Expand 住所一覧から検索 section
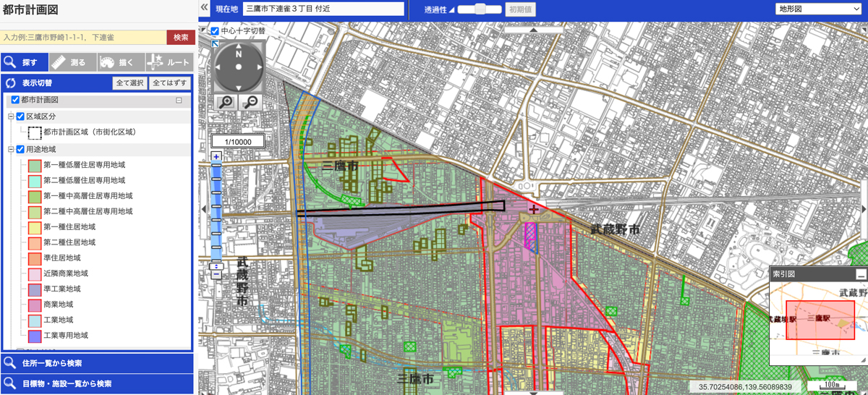The width and height of the screenshot is (868, 395). 97,363
